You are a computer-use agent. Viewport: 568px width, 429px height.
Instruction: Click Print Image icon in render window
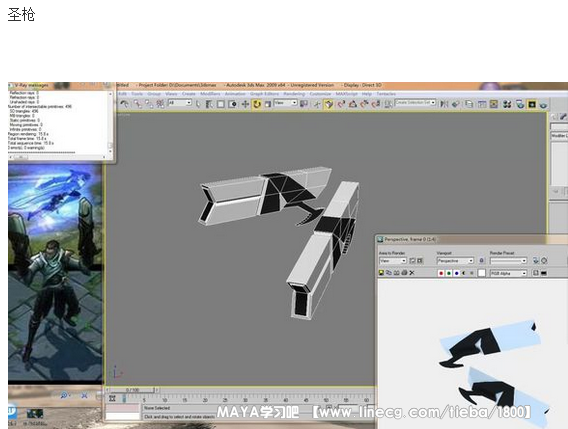tap(404, 273)
